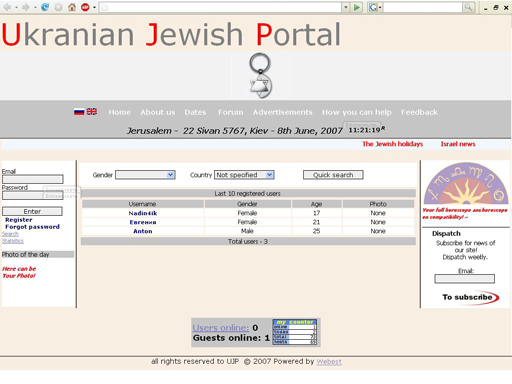Focus the browser address bar
Image resolution: width=512 pixels, height=384 pixels.
(x=221, y=7)
